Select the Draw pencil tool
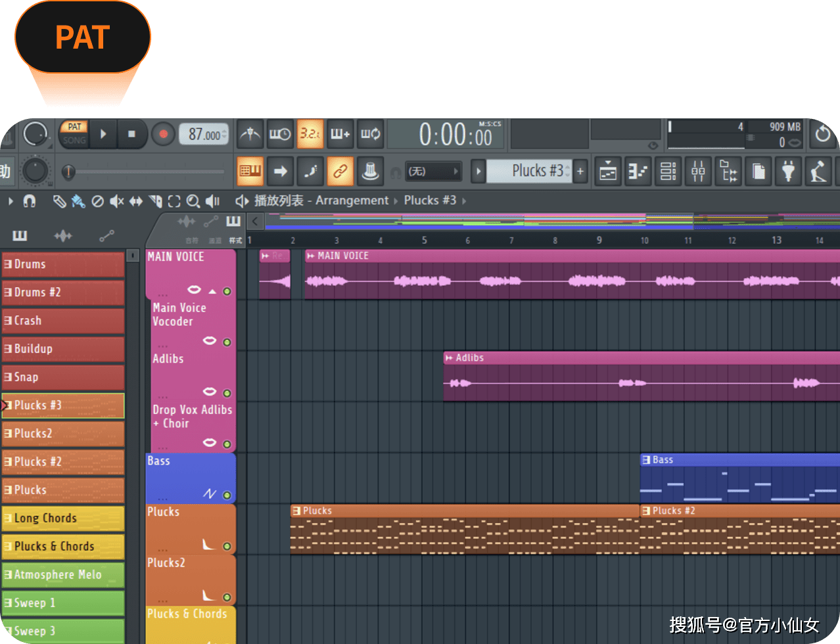 pos(59,201)
